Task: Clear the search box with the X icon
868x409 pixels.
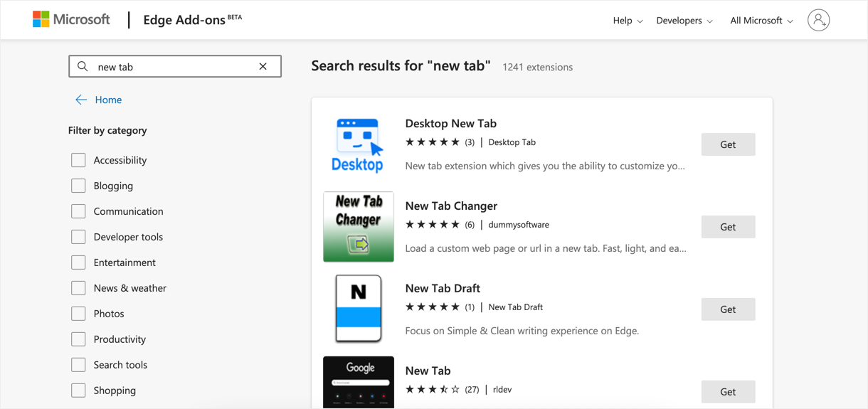Action: [x=263, y=66]
